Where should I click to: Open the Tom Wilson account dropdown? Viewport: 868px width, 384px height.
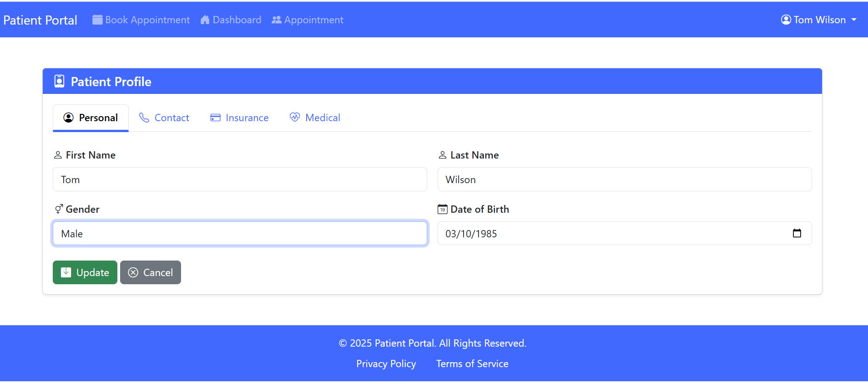click(x=819, y=20)
